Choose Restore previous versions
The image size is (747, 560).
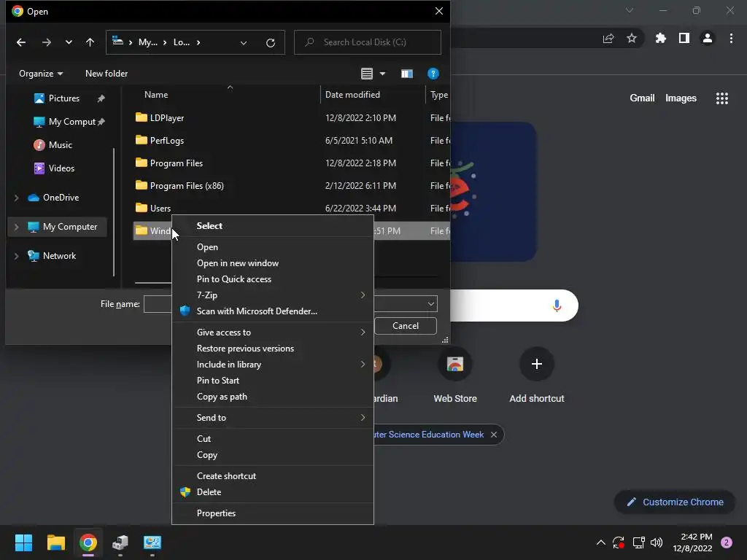click(x=273, y=349)
